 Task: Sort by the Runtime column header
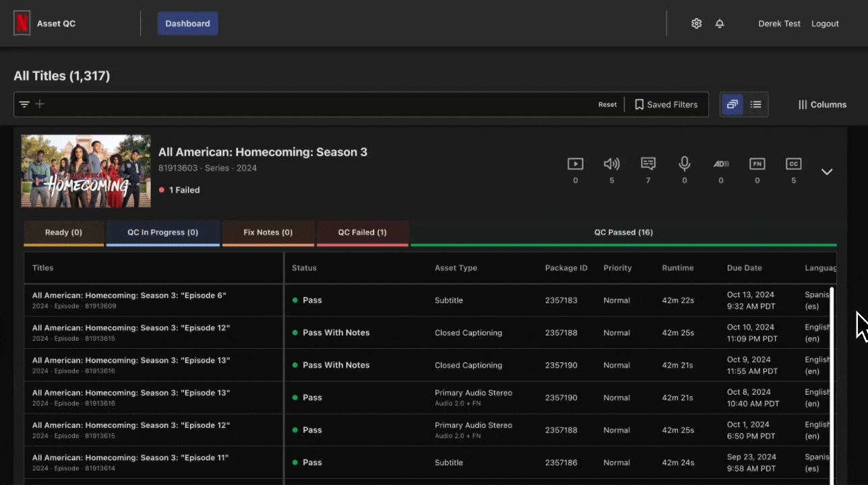677,268
